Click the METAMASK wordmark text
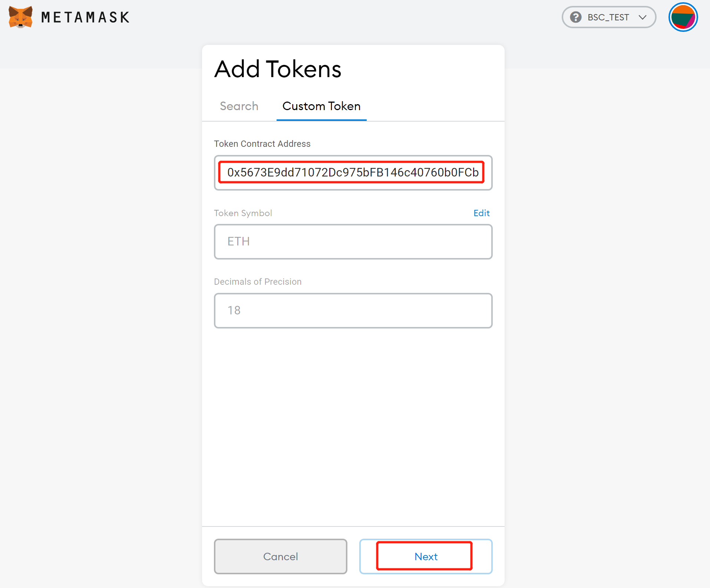The image size is (710, 588). (x=85, y=17)
